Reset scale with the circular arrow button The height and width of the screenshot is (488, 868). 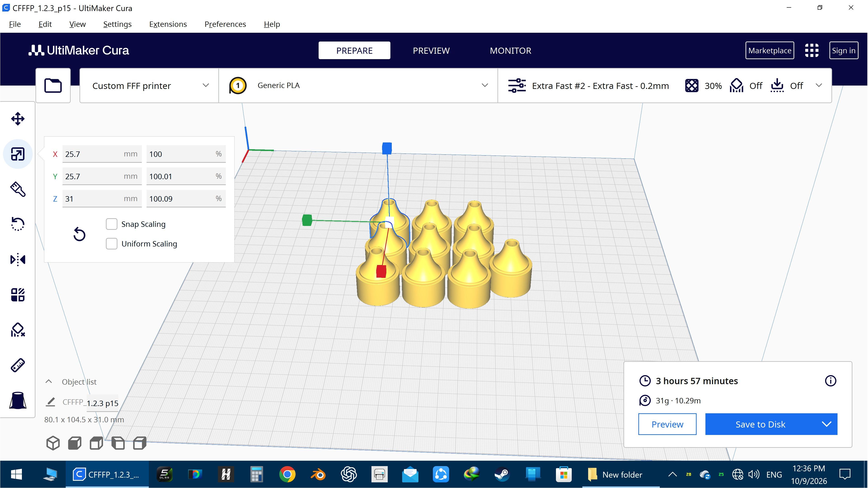click(79, 234)
